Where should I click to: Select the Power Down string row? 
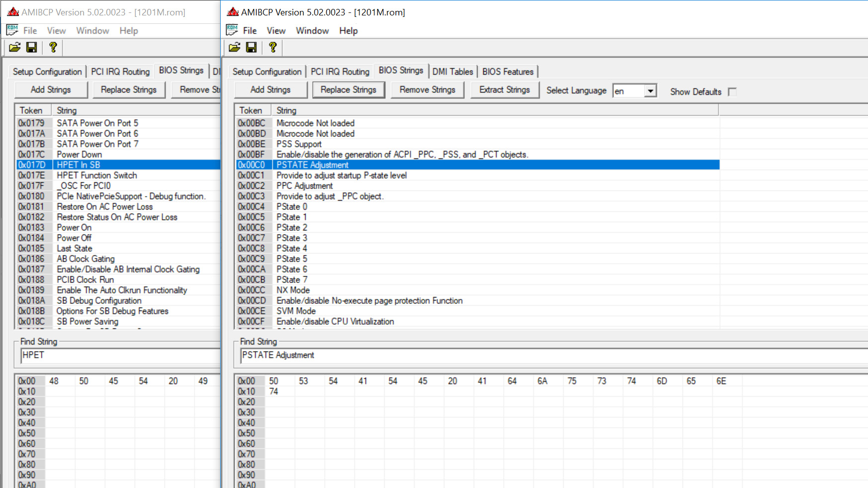pos(118,155)
